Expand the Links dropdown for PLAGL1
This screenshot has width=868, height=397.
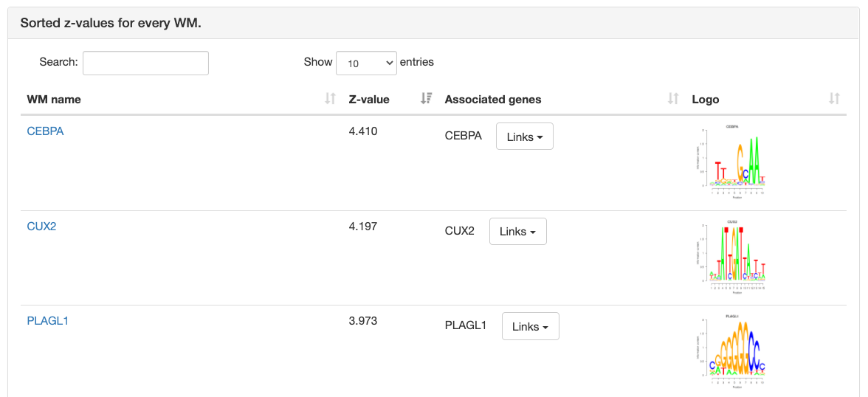[530, 326]
